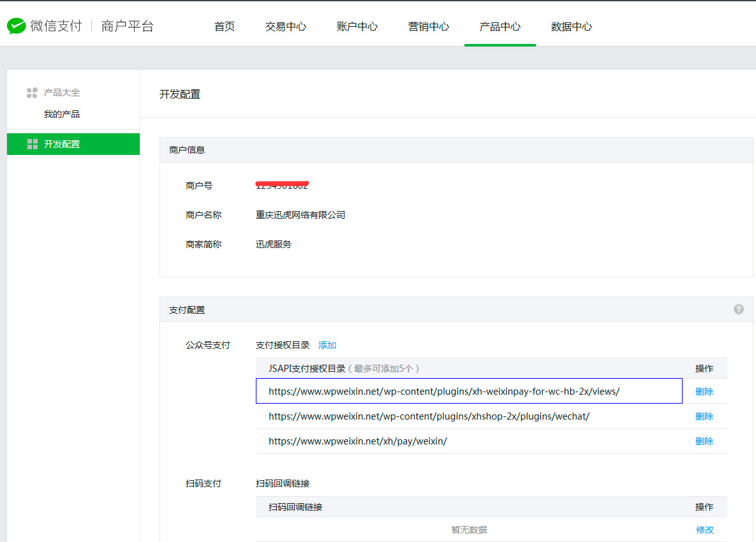
Task: Click the 扫码支付 label
Action: [x=204, y=483]
